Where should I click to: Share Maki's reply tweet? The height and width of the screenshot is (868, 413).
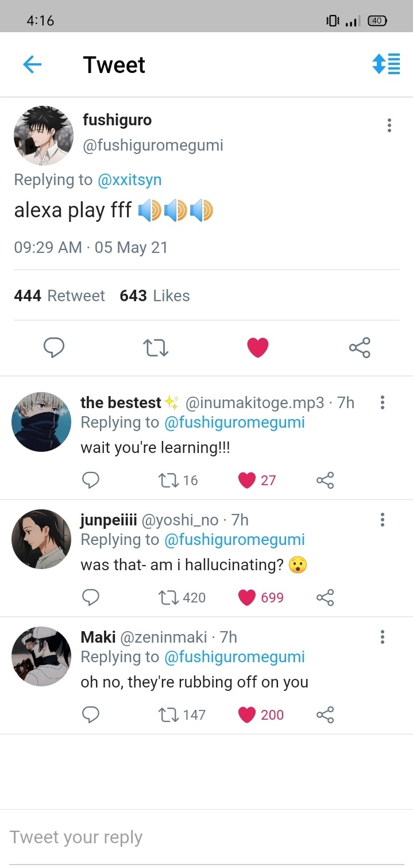coord(325,715)
